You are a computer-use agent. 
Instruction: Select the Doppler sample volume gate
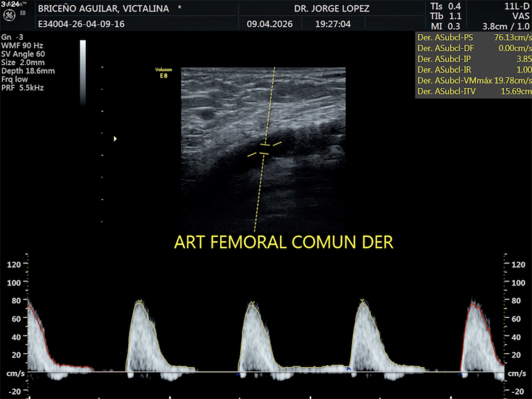pyautogui.click(x=264, y=149)
